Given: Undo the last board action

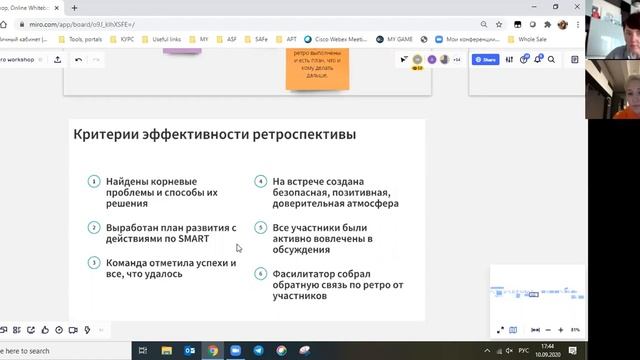Looking at the screenshot, I should (x=78, y=60).
